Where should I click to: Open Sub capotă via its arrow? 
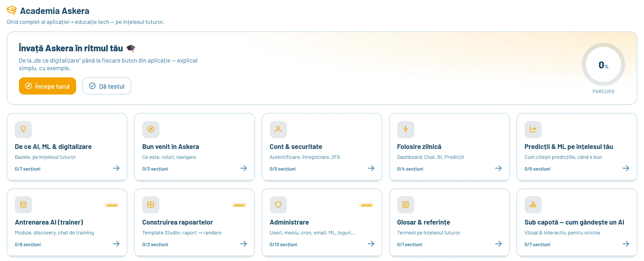(x=626, y=244)
